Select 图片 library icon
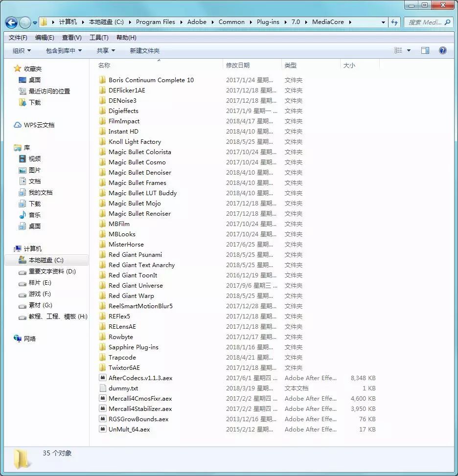Image resolution: width=458 pixels, height=476 pixels. click(x=23, y=170)
